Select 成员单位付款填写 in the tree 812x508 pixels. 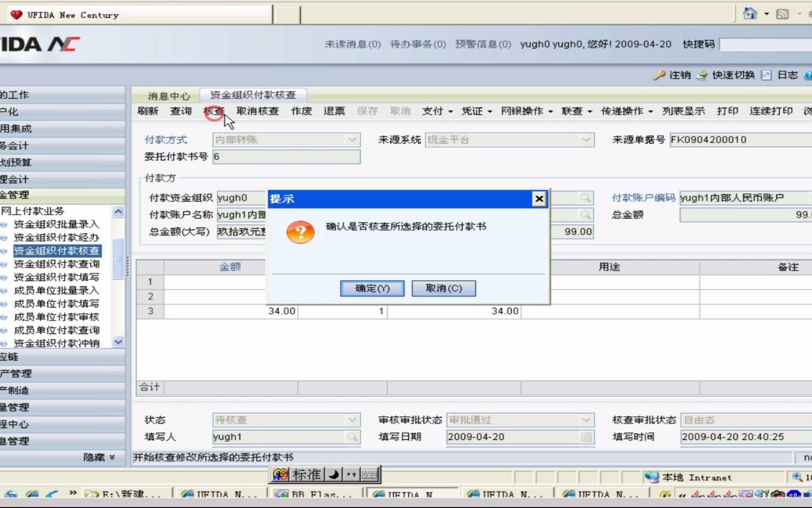[x=56, y=303]
